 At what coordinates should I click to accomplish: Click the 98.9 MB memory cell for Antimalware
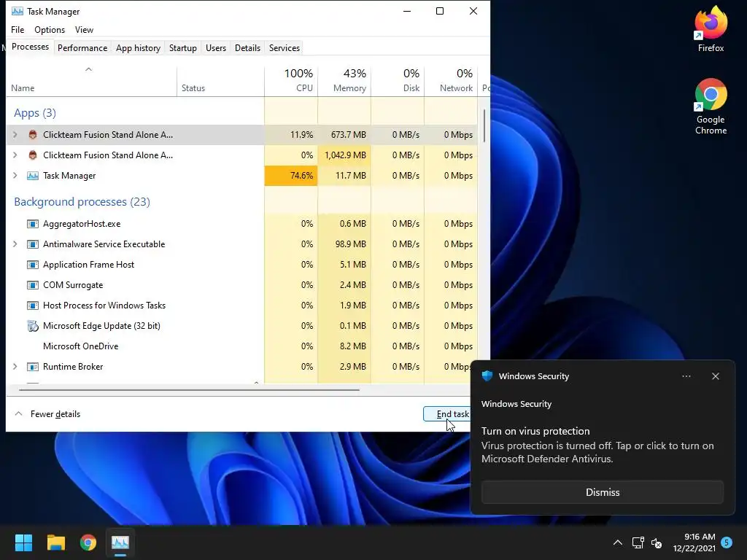(x=344, y=244)
